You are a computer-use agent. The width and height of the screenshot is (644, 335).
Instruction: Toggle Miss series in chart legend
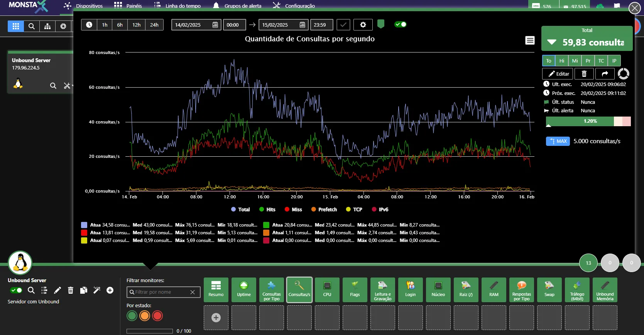pyautogui.click(x=293, y=210)
